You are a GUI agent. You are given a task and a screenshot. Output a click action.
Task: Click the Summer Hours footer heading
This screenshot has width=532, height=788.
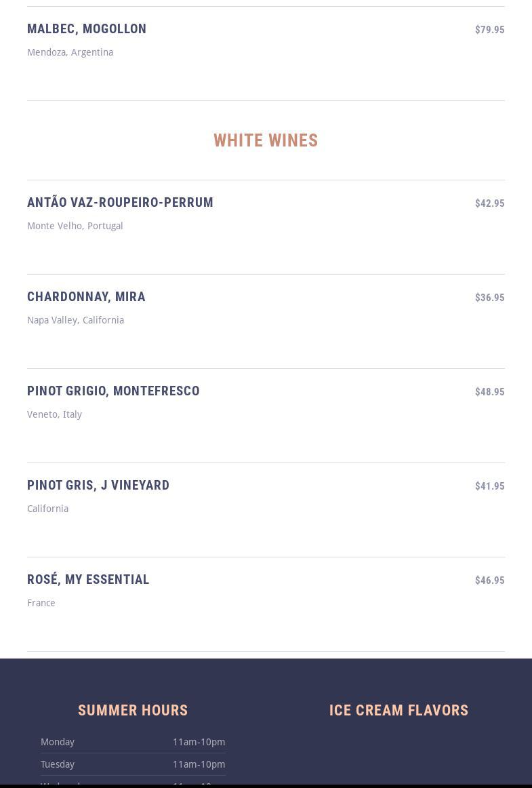click(x=133, y=711)
